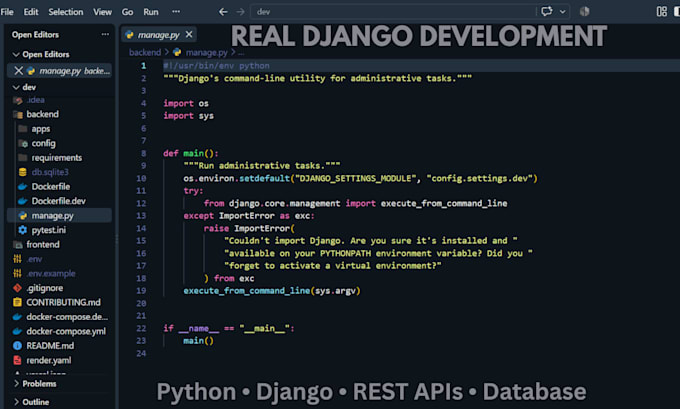
Task: Click backend in the breadcrumb
Action: point(145,52)
